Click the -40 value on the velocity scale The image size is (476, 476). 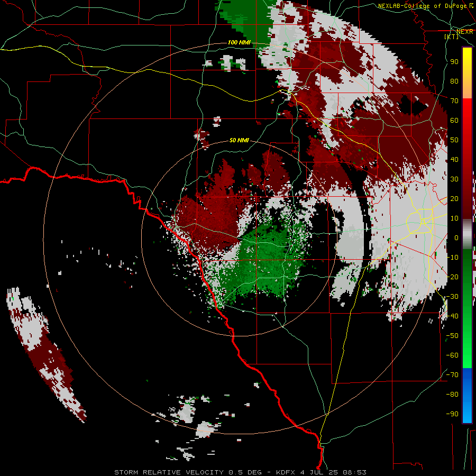[452, 316]
